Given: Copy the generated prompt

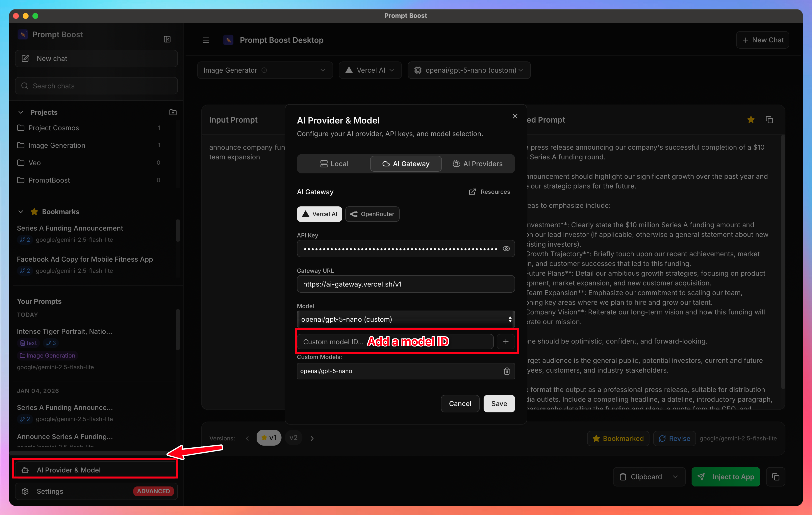Looking at the screenshot, I should coord(770,120).
